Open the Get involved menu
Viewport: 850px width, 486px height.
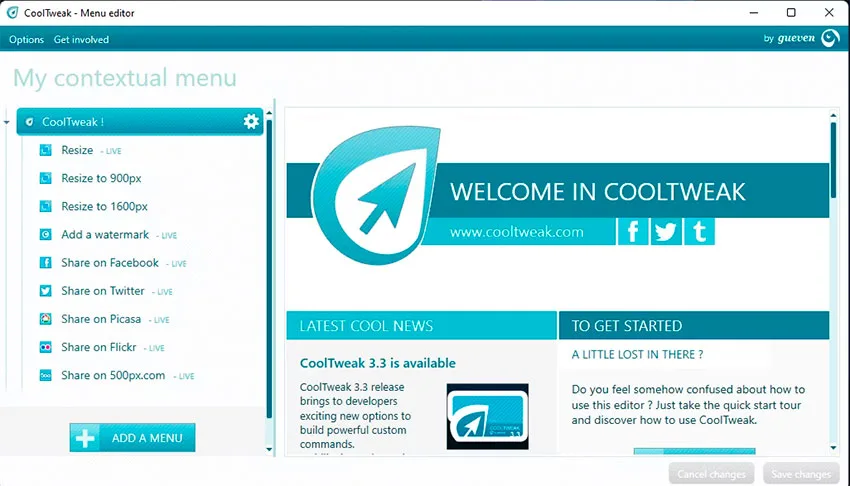[x=81, y=40]
